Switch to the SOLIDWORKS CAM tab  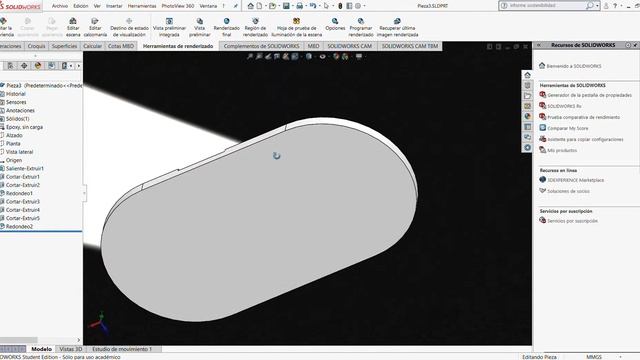coord(349,46)
